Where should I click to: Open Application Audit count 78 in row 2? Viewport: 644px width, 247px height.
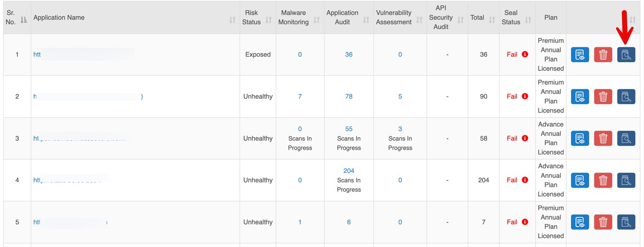349,96
